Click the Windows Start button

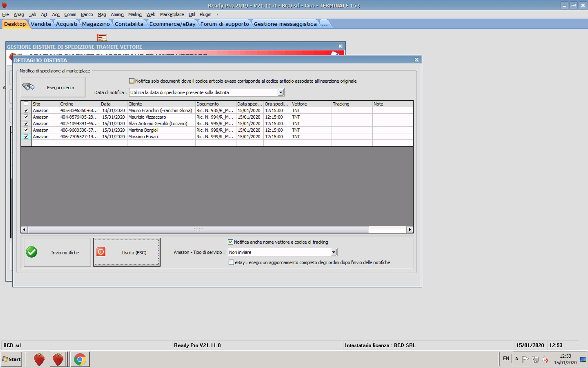point(11,359)
